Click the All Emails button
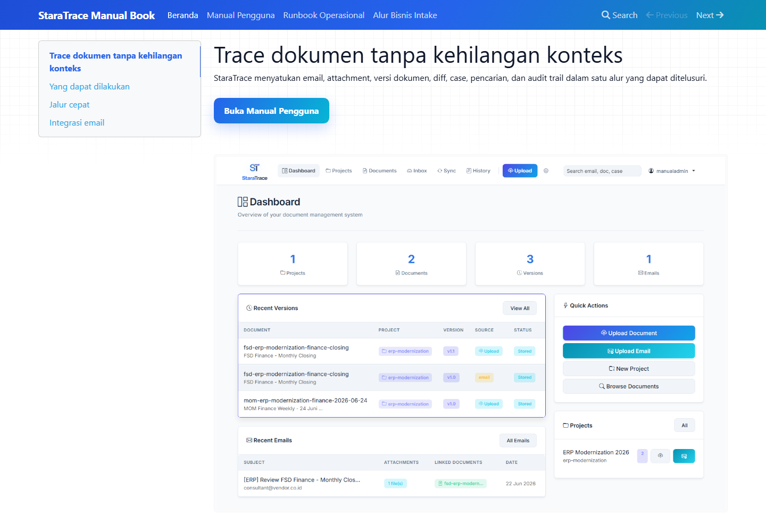This screenshot has width=766, height=532. point(518,440)
